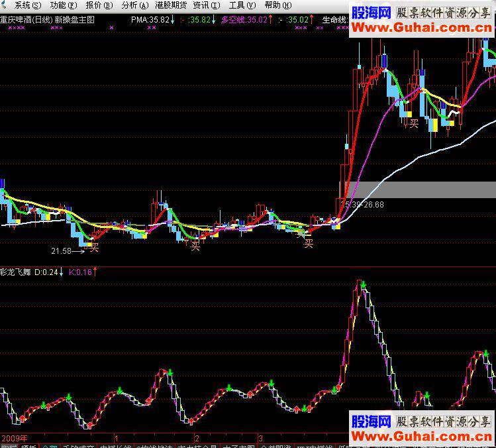Screen dimensions: 496x448
Task: Open the 报价(B) menu
Action: click(x=99, y=5)
